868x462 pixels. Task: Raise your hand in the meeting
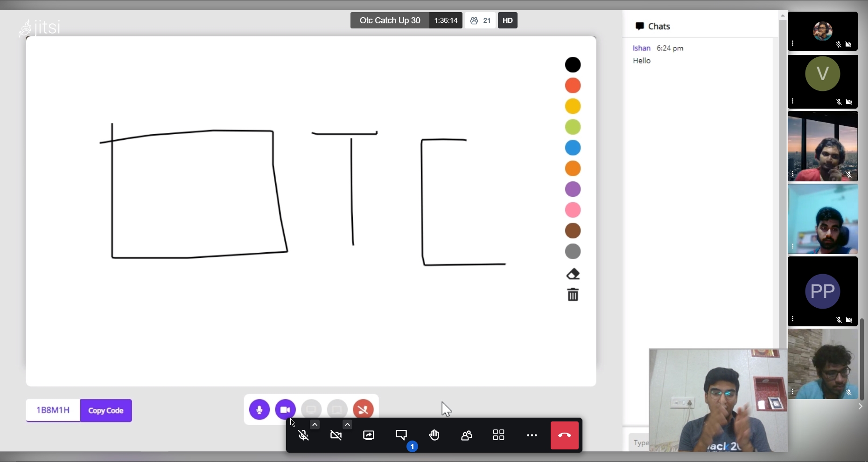point(434,435)
